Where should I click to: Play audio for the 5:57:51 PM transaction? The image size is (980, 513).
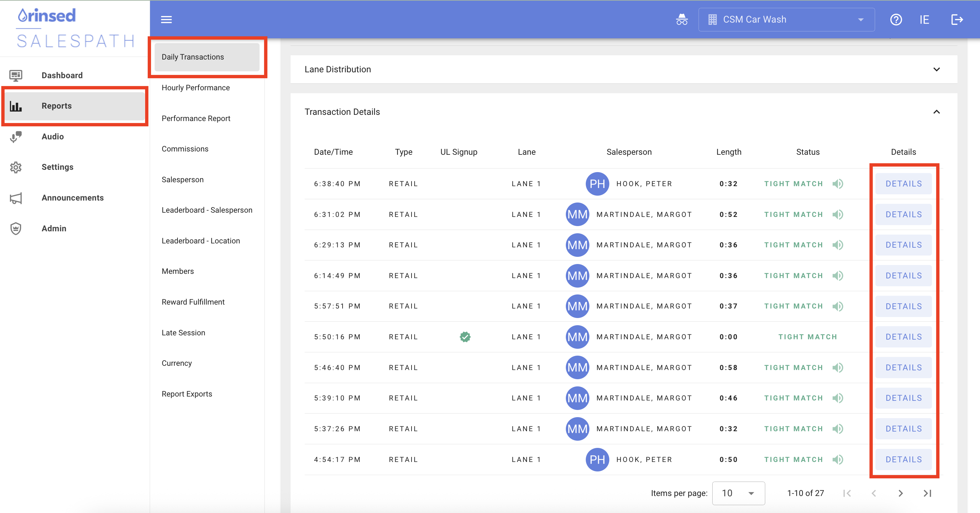click(837, 306)
